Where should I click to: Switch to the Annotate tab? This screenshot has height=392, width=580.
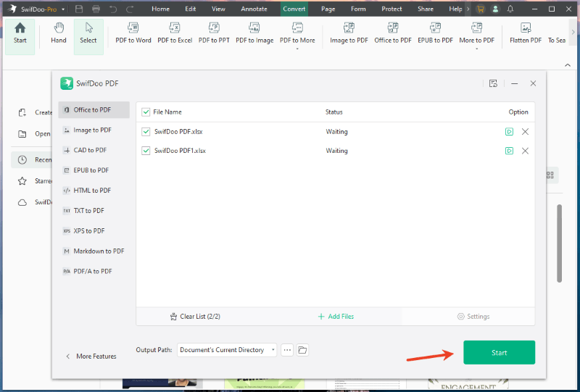tap(254, 9)
